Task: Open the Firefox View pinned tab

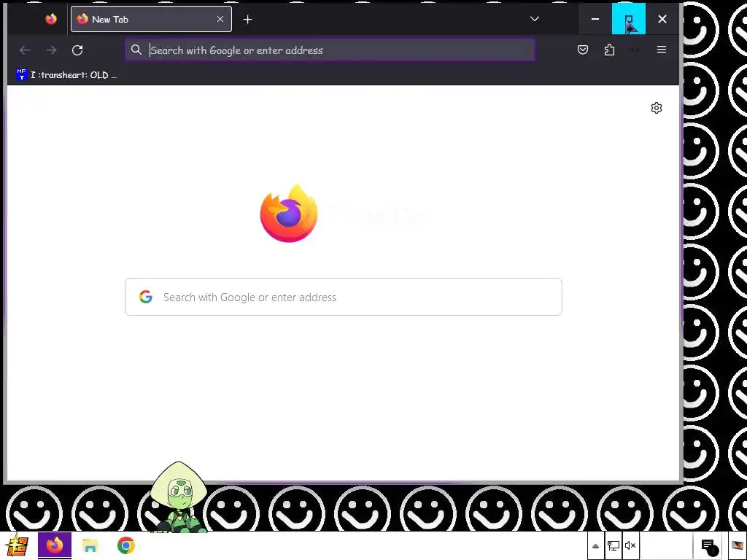Action: pyautogui.click(x=51, y=19)
